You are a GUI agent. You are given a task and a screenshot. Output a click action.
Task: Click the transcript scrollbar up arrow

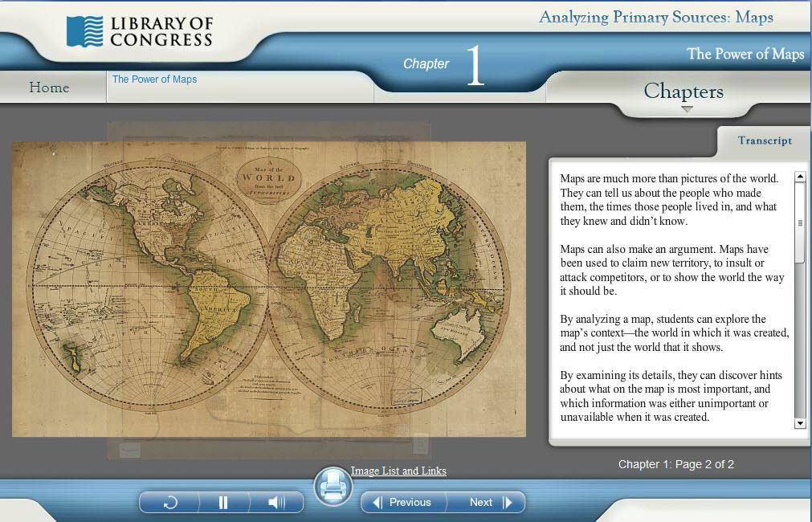(800, 177)
